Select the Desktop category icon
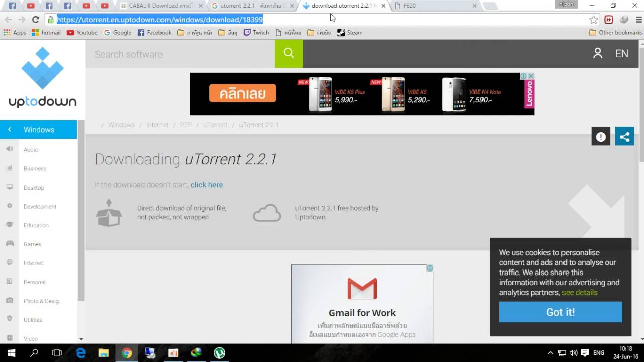Image resolution: width=644 pixels, height=362 pixels. point(9,187)
